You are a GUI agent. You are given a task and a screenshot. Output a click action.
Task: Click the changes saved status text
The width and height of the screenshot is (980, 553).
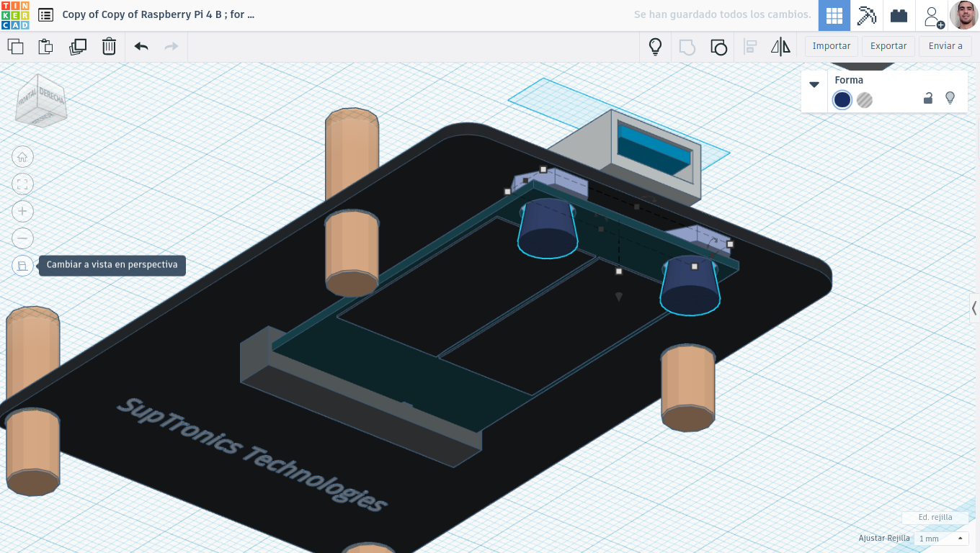point(722,14)
